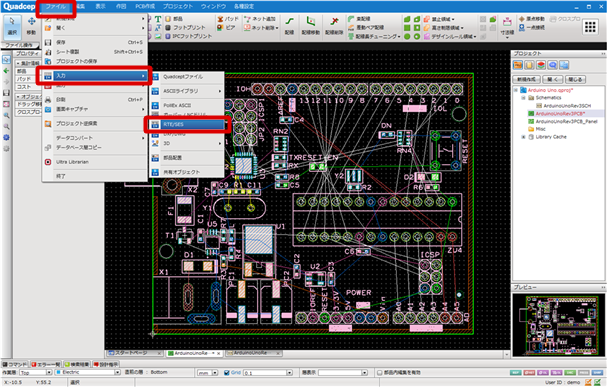Activate the 移動 move tool
The image size is (607, 387).
[x=31, y=26]
